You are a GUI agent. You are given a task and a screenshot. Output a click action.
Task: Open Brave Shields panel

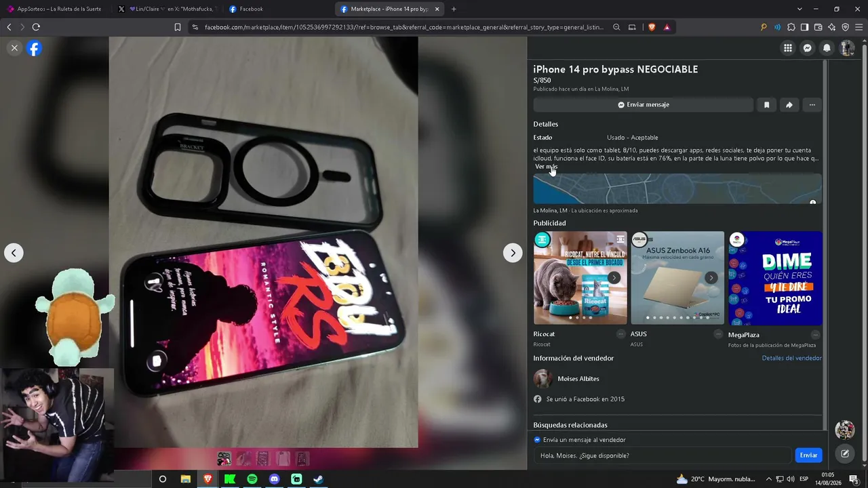(652, 27)
